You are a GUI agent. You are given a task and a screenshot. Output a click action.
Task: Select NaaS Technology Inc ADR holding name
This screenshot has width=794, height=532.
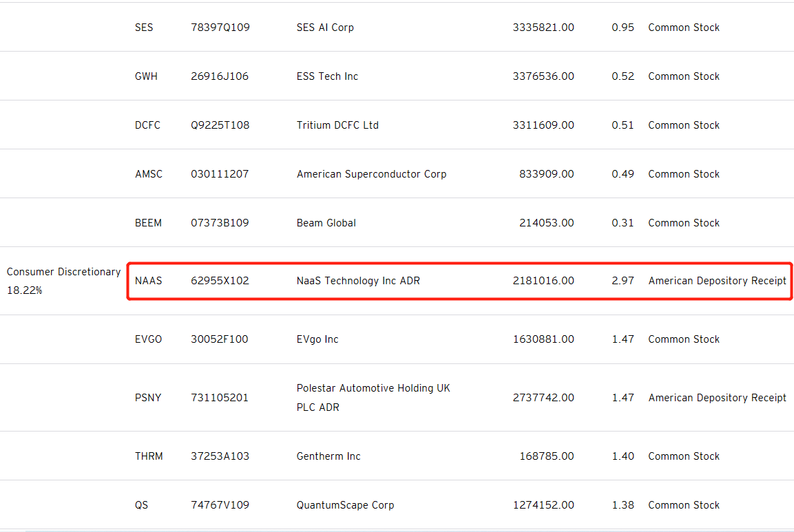click(x=358, y=281)
